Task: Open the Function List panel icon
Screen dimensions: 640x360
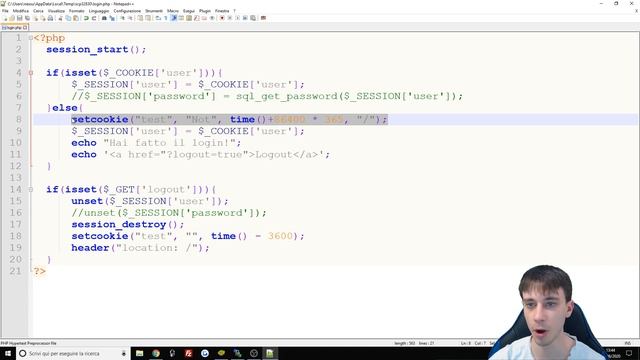Action: 196,18
